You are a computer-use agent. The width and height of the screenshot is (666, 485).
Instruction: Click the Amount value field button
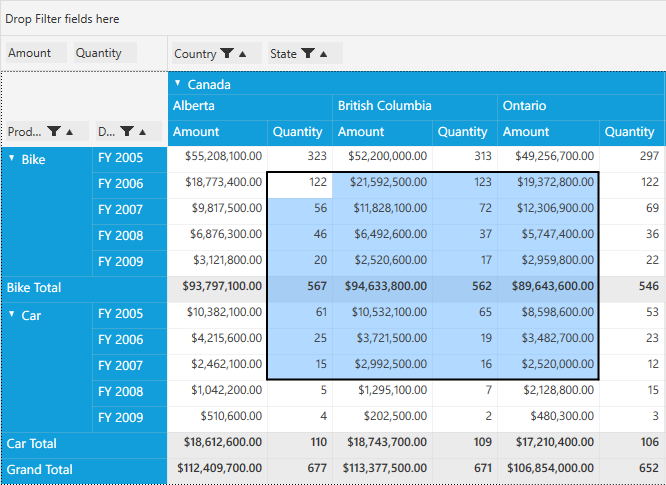tap(30, 53)
